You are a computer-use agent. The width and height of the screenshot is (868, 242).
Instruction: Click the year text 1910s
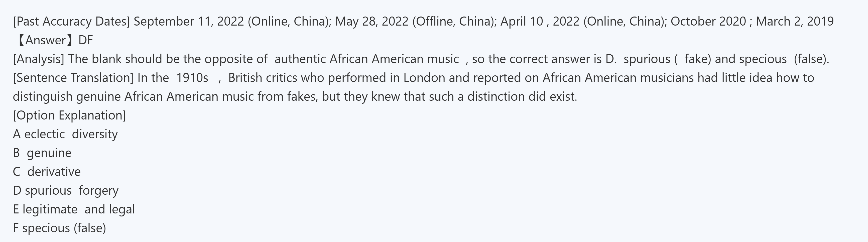tap(192, 78)
